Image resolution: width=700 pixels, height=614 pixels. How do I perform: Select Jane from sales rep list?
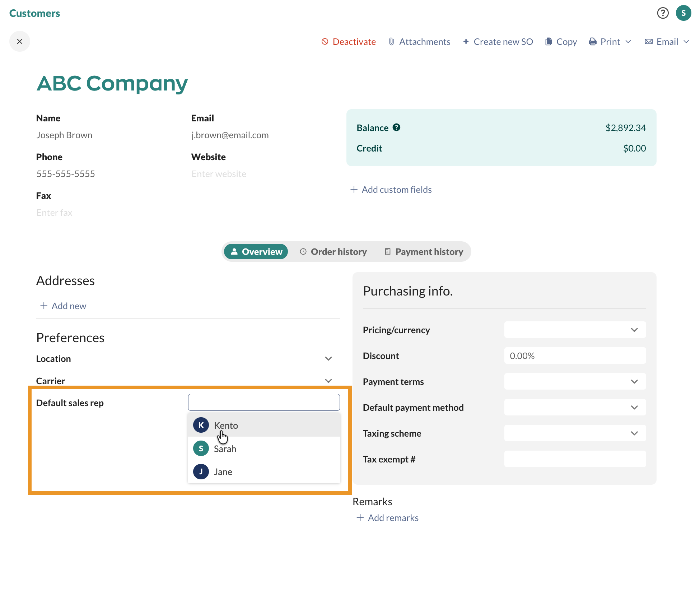tap(223, 472)
